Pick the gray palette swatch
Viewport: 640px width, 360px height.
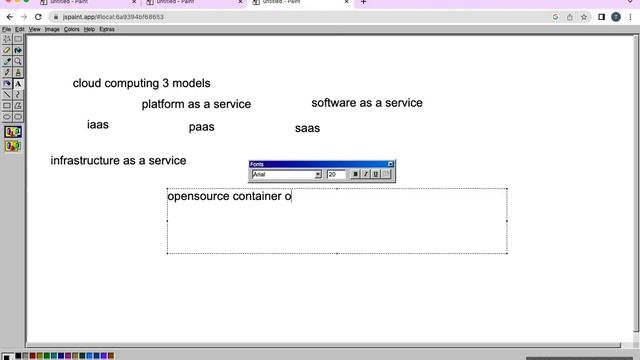[25, 356]
